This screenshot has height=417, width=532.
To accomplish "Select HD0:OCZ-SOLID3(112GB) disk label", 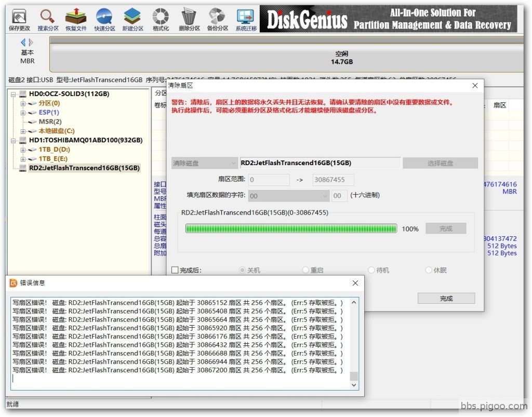I will [69, 94].
